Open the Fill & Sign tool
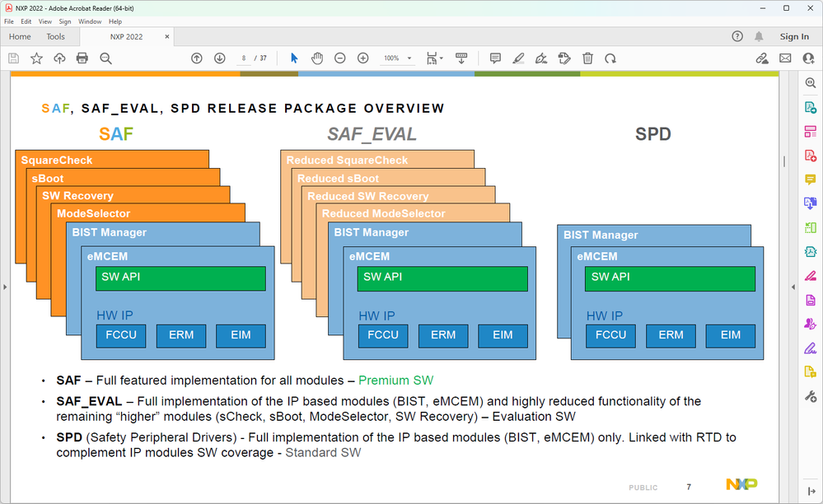This screenshot has width=823, height=504. [563, 58]
